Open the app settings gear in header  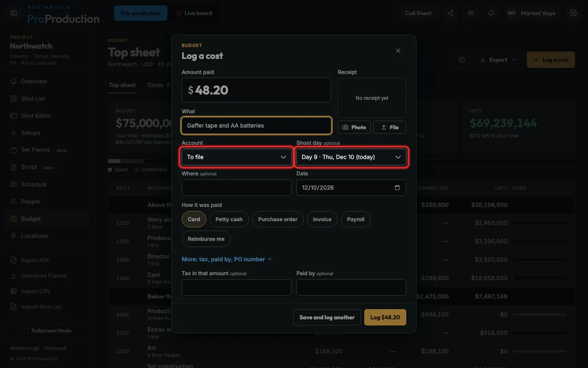coord(573,13)
